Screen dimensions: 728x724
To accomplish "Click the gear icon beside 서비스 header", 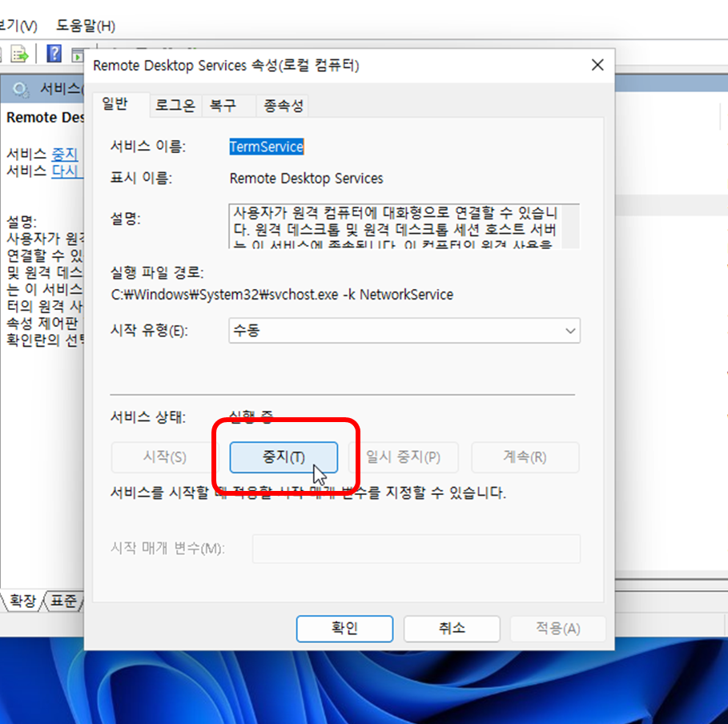I will click(21, 89).
